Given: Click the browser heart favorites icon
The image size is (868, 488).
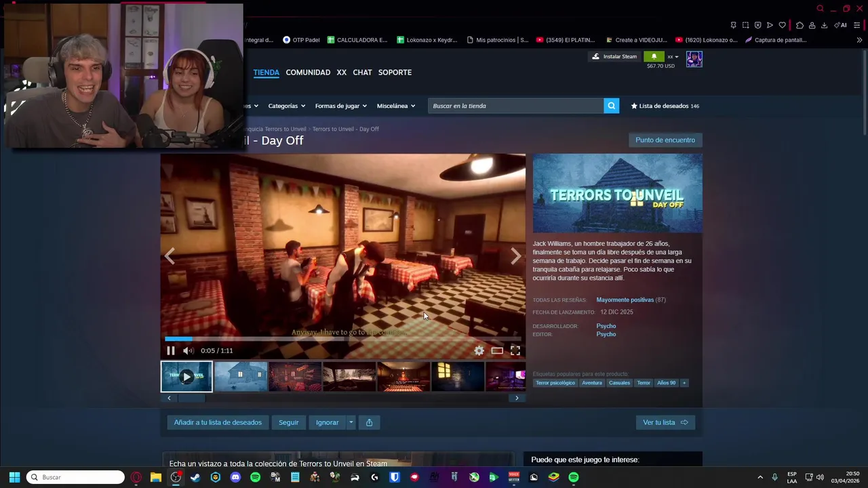Looking at the screenshot, I should [782, 25].
